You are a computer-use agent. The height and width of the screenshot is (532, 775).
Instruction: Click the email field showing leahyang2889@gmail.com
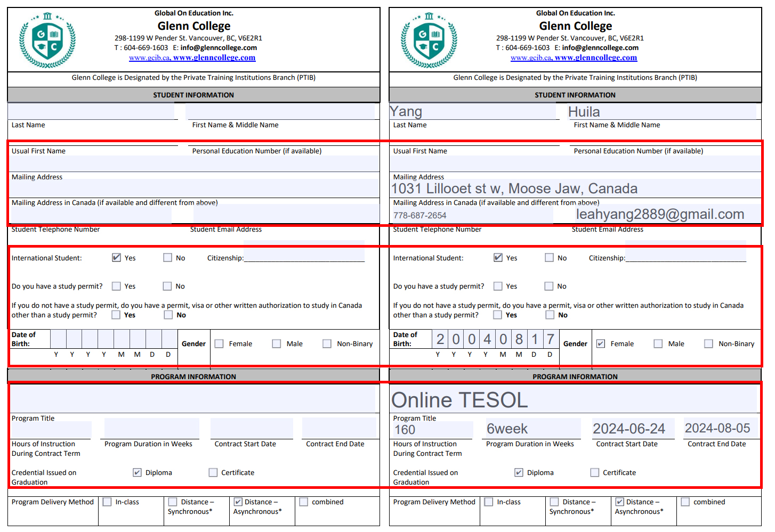click(x=668, y=214)
